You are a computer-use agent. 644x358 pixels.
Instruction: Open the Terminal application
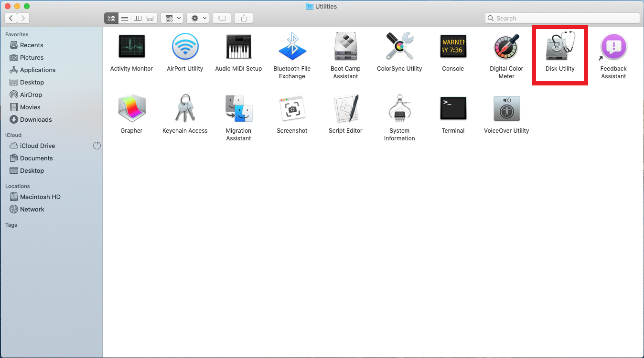click(453, 109)
